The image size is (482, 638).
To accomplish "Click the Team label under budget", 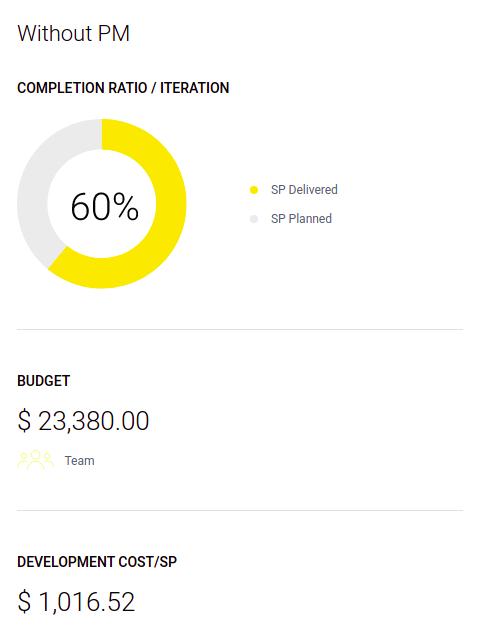I will (80, 461).
